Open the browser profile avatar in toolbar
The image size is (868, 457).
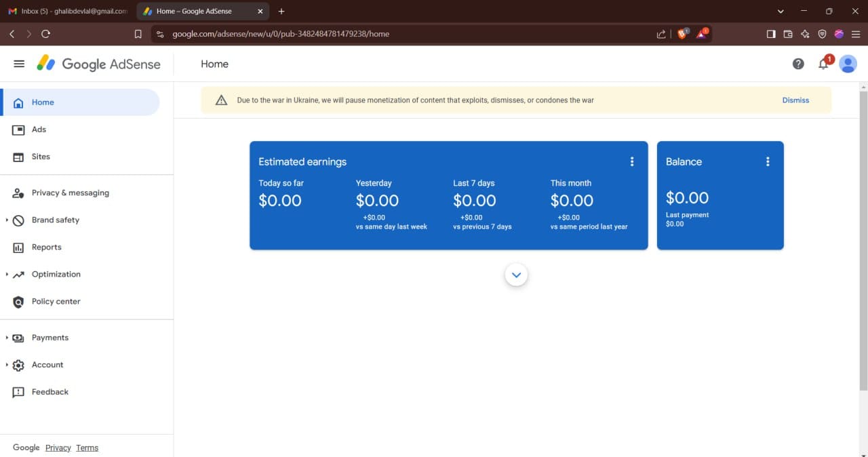839,34
